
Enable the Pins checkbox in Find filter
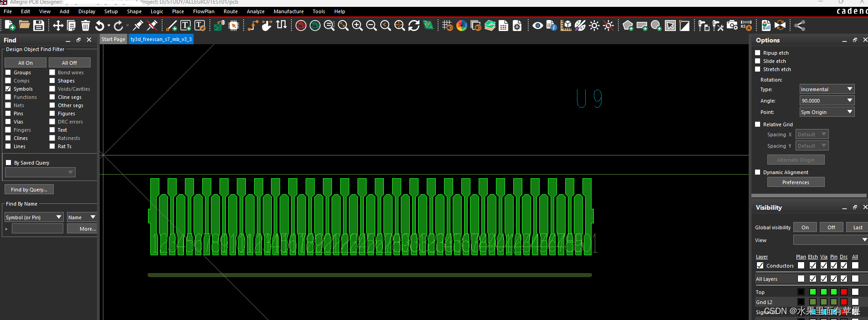(x=8, y=114)
